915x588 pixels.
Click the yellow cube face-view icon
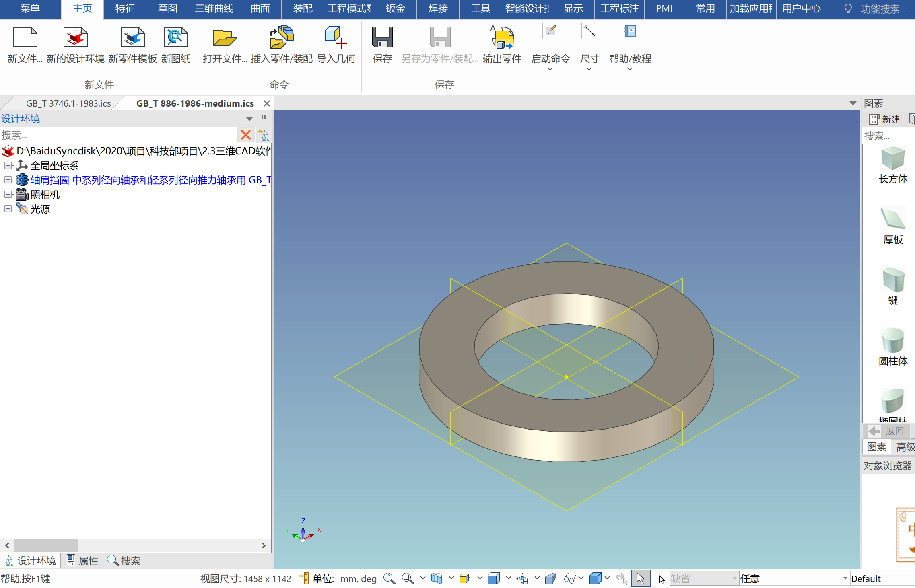tap(465, 578)
